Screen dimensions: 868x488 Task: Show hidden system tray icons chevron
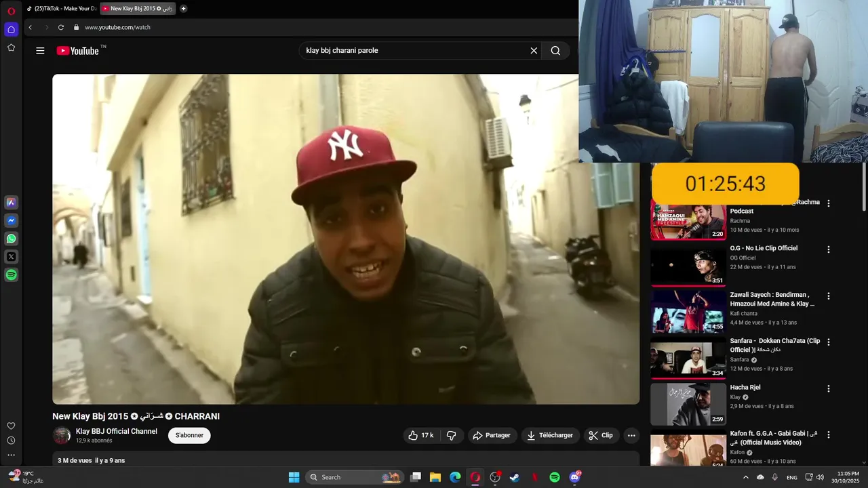746,477
